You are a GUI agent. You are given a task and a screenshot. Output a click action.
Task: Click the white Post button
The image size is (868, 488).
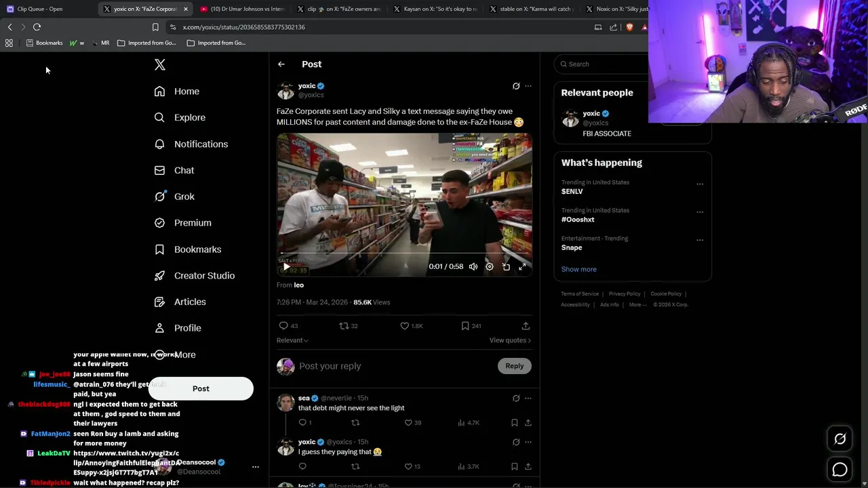[x=201, y=388]
